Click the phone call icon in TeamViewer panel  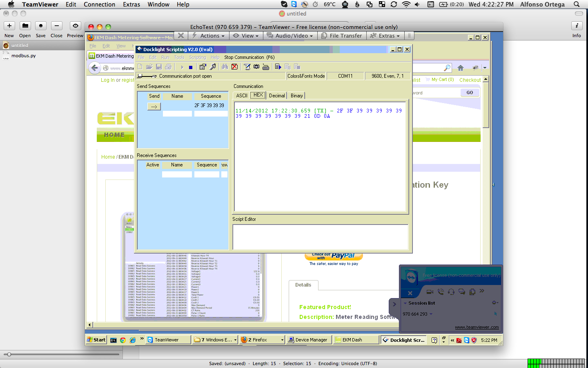click(x=441, y=292)
